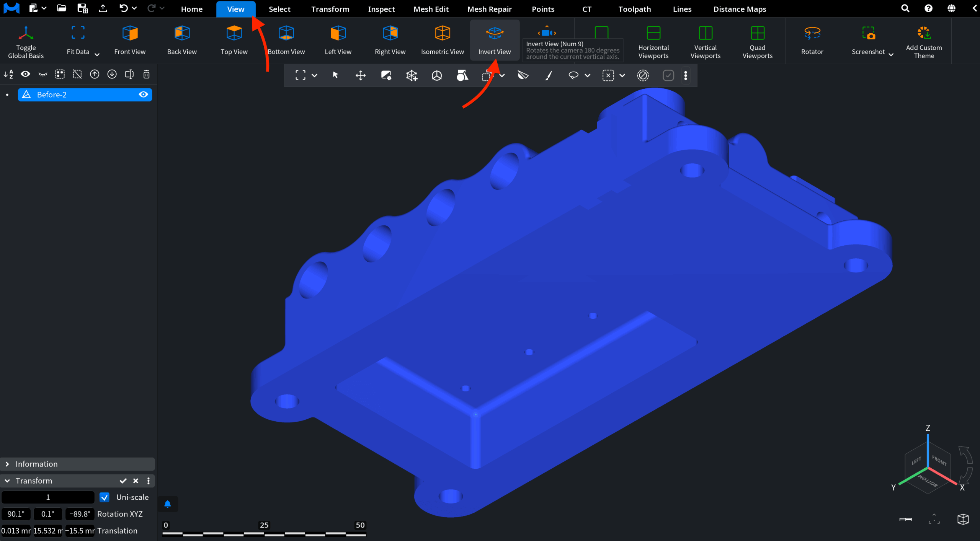
Task: Toggle the Global Basis axes
Action: (x=26, y=41)
